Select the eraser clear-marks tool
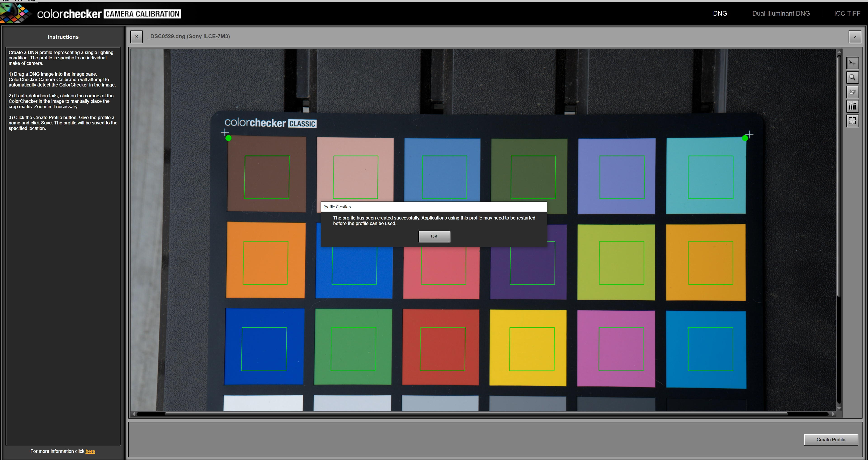Image resolution: width=868 pixels, height=460 pixels. click(852, 92)
